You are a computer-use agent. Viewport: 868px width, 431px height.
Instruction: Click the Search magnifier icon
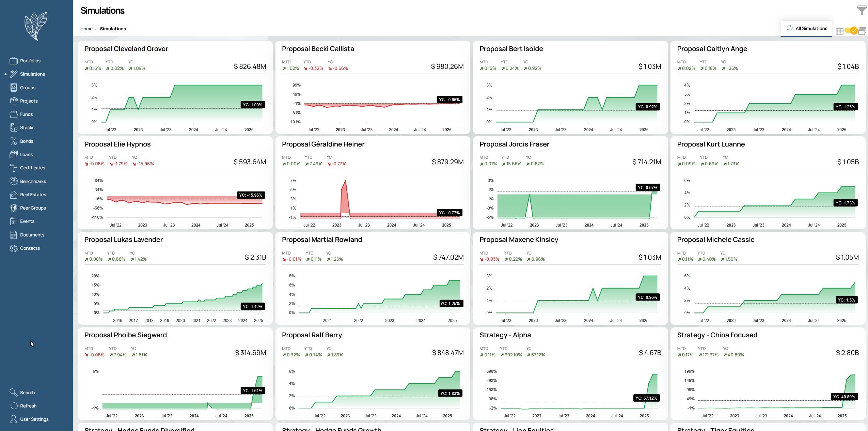pyautogui.click(x=14, y=392)
